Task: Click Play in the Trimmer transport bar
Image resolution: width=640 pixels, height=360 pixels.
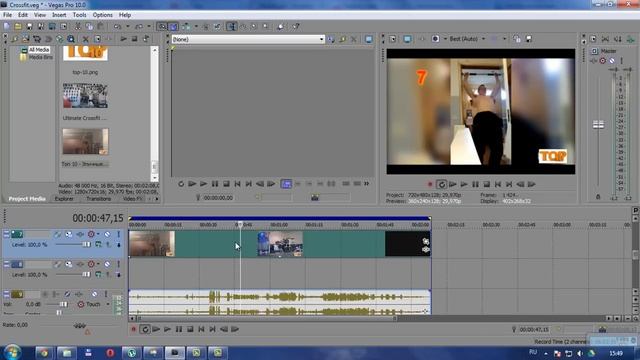Action: [x=203, y=184]
